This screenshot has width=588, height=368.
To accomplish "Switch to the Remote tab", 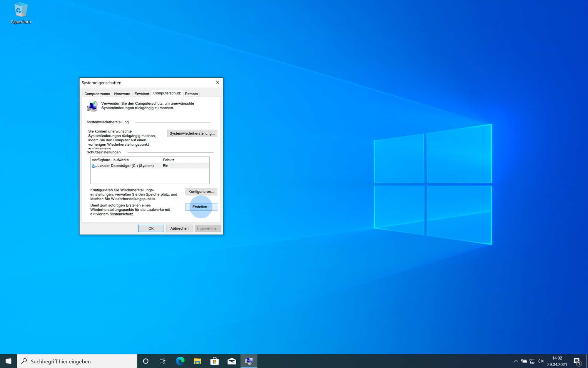I will pos(191,94).
